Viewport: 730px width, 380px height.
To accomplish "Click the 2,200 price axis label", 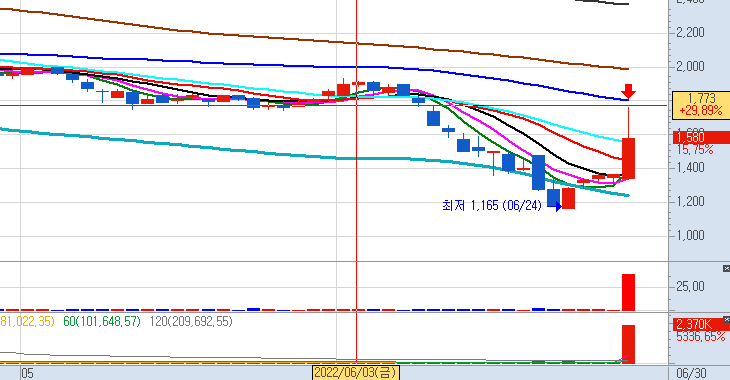I will tap(690, 33).
